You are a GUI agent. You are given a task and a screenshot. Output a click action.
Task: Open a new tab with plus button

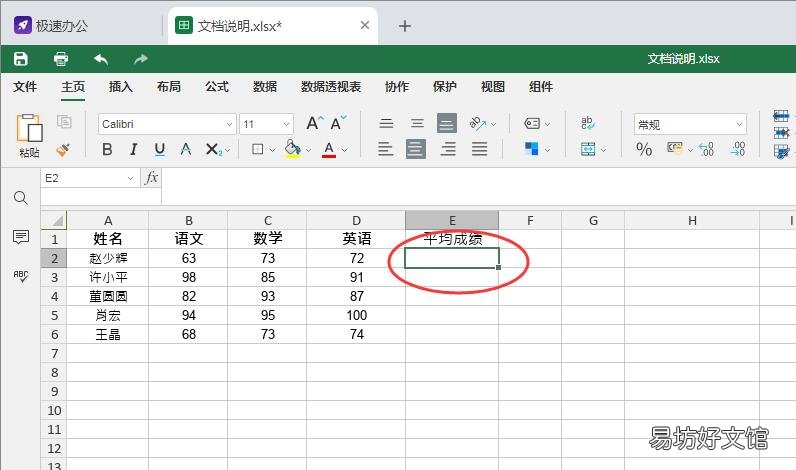(x=405, y=26)
